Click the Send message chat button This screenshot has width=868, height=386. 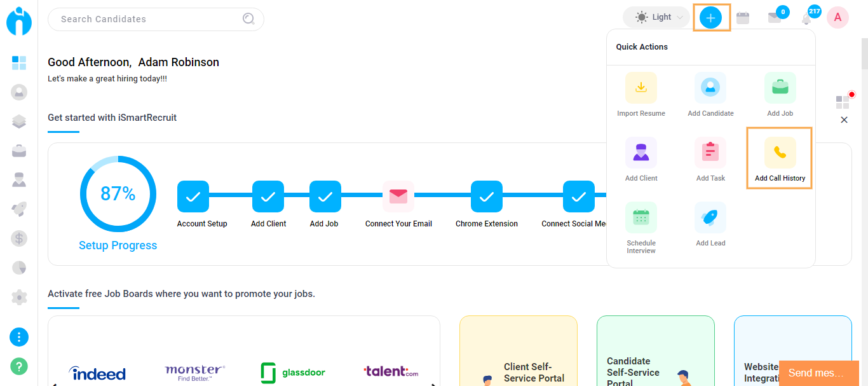click(818, 373)
